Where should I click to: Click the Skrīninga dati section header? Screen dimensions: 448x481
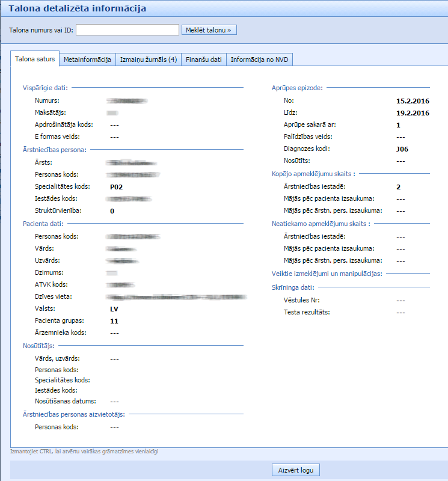pyautogui.click(x=293, y=287)
